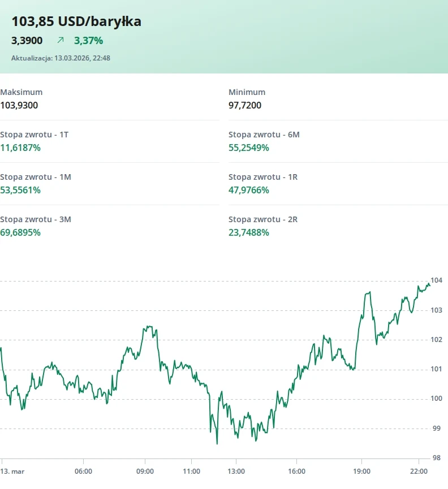This screenshot has height=489, width=448.
Task: Click the 19:00 time axis label
Action: pos(361,471)
